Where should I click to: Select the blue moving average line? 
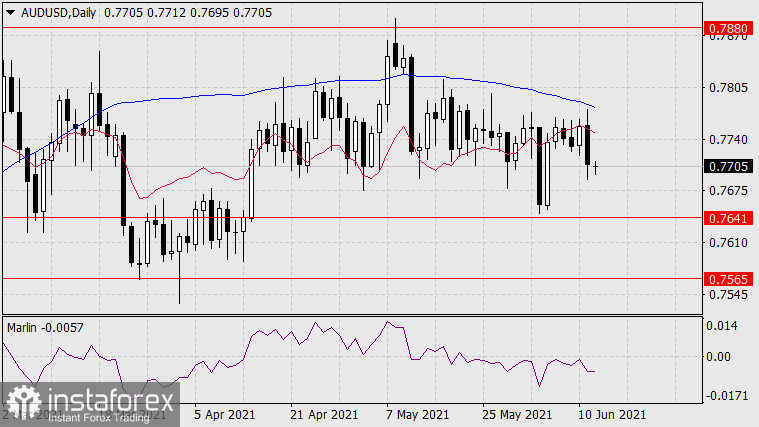tap(300, 86)
